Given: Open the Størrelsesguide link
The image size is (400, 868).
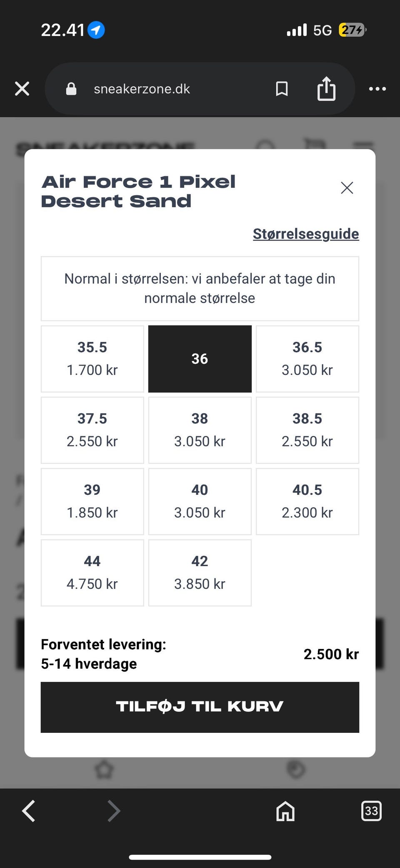Looking at the screenshot, I should [x=305, y=234].
